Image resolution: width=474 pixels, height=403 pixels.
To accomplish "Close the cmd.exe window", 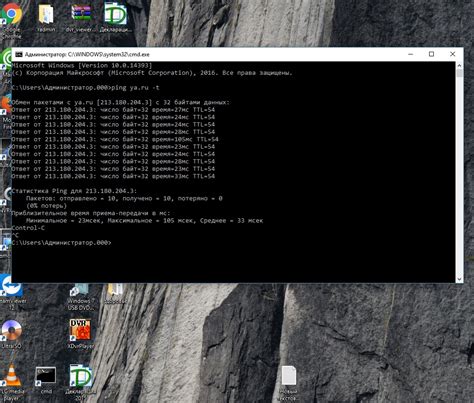I will 452,54.
